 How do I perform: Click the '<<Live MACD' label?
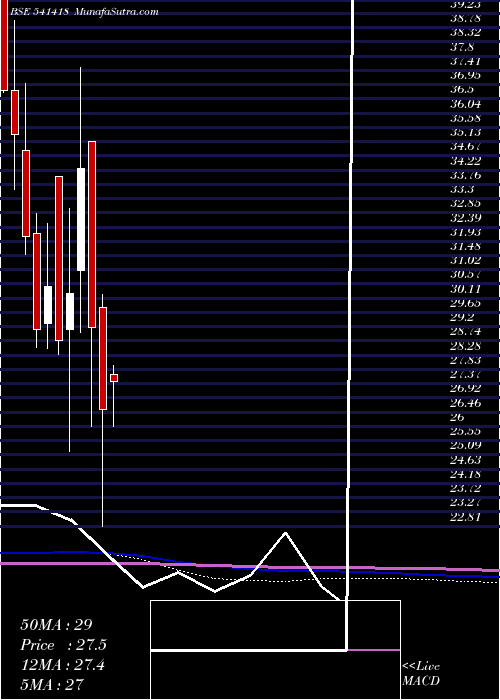click(421, 674)
